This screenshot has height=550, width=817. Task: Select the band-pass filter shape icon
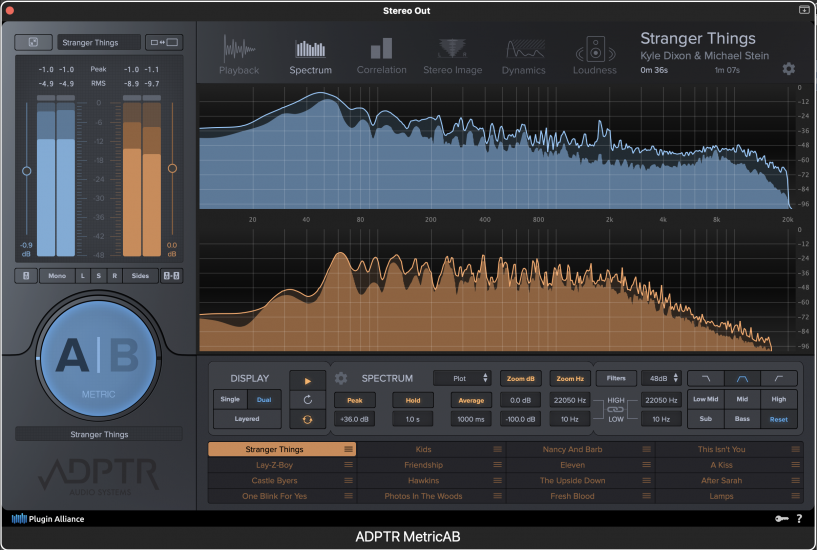pyautogui.click(x=742, y=379)
